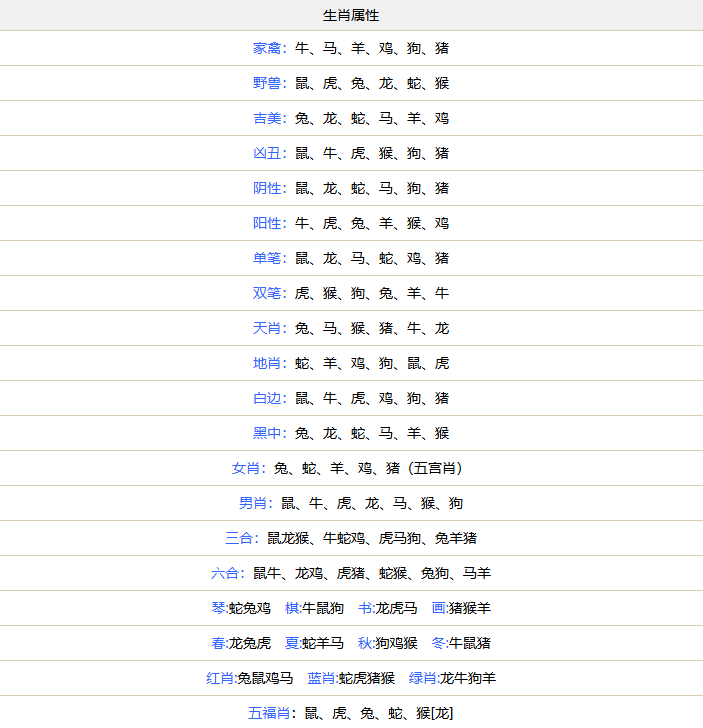Click the 女肖 label
The height and width of the screenshot is (728, 703).
(x=246, y=468)
